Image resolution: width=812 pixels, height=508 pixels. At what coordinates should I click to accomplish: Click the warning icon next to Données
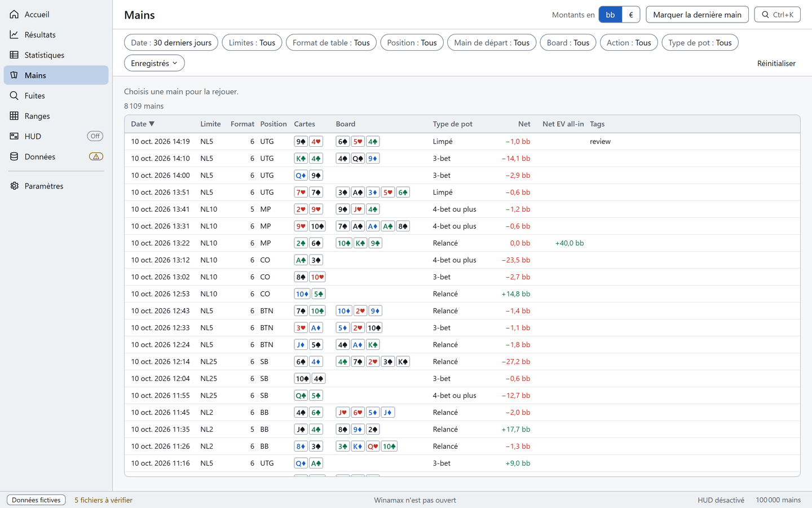click(96, 156)
